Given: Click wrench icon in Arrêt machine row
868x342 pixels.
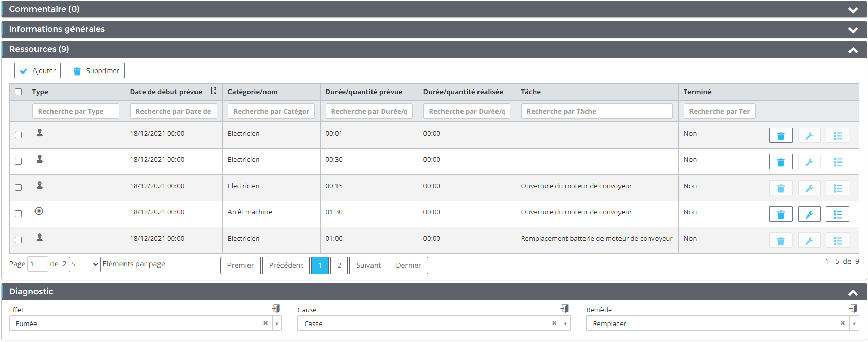Looking at the screenshot, I should tap(809, 214).
